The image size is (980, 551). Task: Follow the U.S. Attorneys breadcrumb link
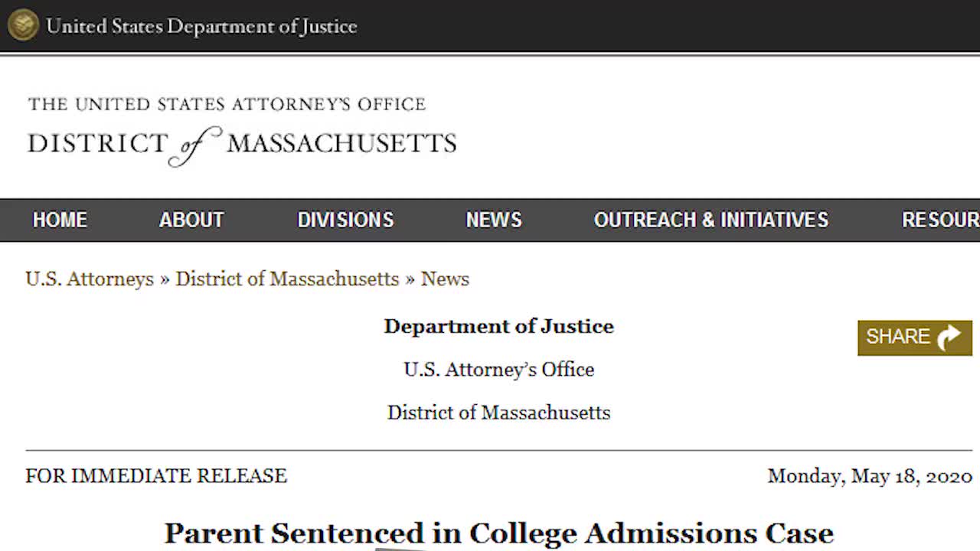[90, 279]
